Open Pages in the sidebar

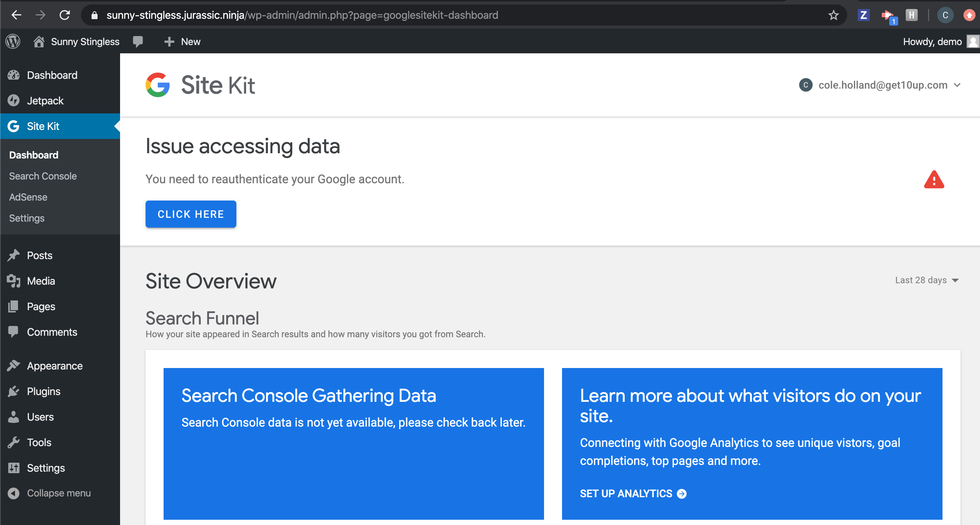click(x=60, y=306)
